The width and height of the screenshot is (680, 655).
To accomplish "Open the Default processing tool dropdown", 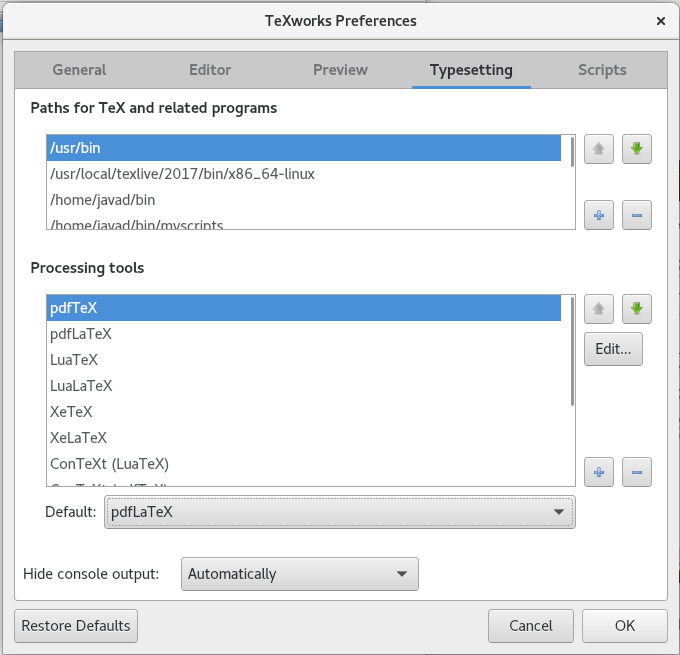I will pyautogui.click(x=339, y=512).
